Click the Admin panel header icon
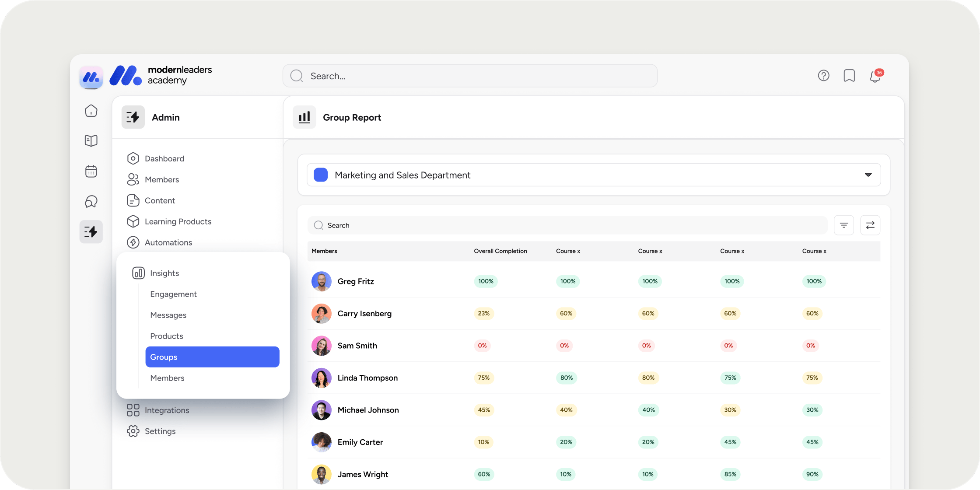980x490 pixels. click(133, 117)
